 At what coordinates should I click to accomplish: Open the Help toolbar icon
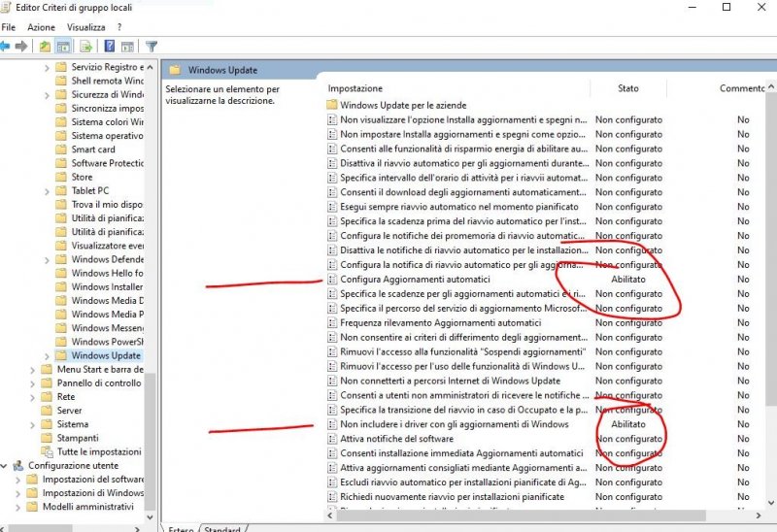coord(110,47)
